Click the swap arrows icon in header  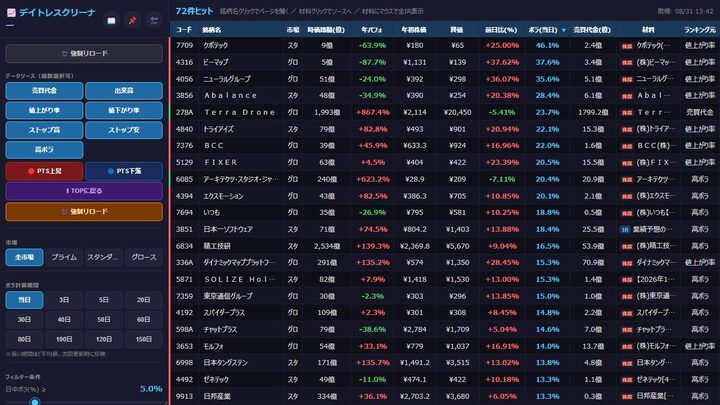(x=154, y=21)
